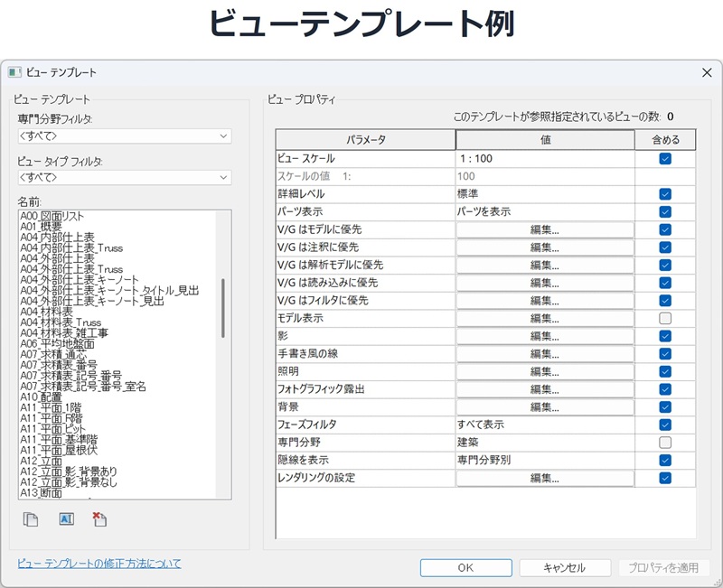The width and height of the screenshot is (723, 588).
Task: Select template A04_材料表_Truss
Action: (x=61, y=322)
